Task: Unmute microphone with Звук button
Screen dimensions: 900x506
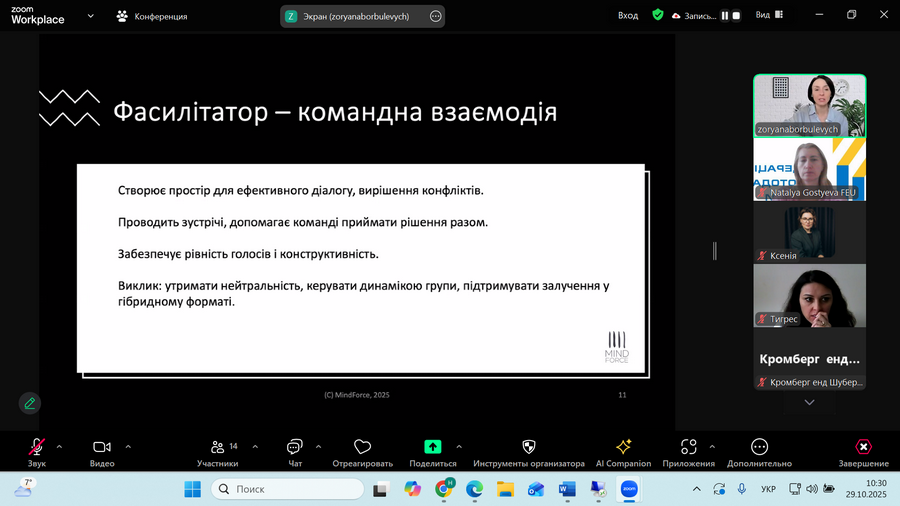Action: [37, 447]
